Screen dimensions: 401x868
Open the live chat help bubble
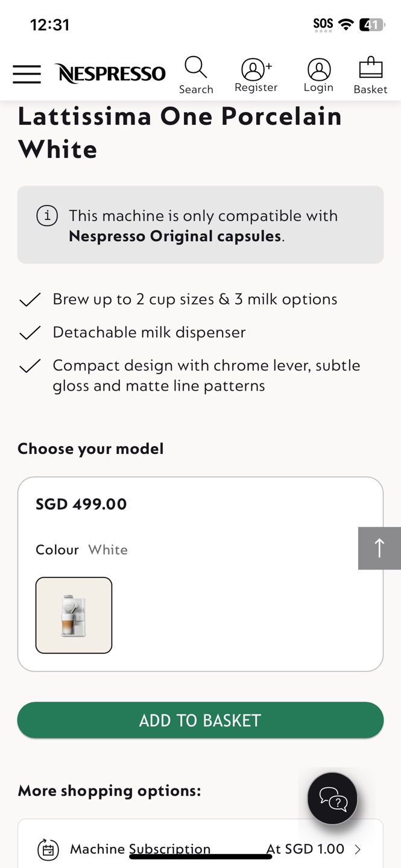tap(332, 799)
